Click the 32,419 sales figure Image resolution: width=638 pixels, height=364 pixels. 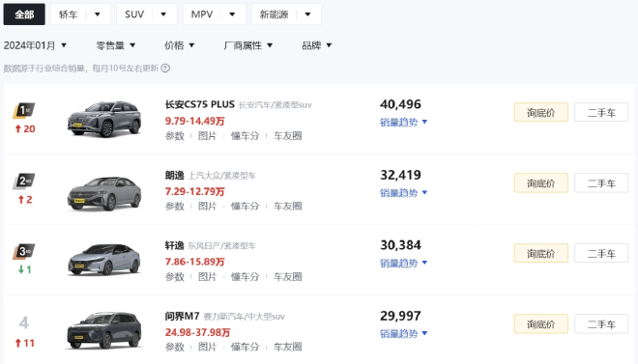400,175
